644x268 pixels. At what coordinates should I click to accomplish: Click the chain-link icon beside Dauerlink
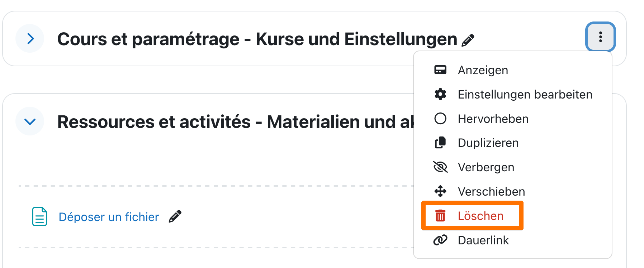tap(440, 240)
